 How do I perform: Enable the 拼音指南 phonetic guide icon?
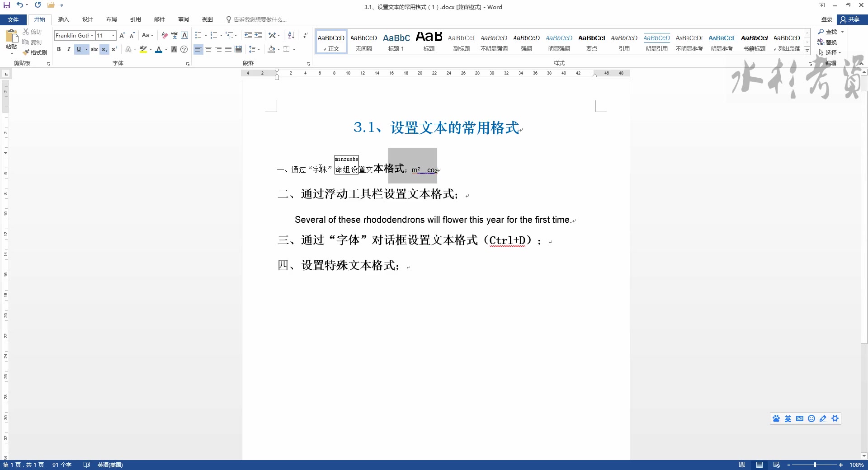pos(174,35)
